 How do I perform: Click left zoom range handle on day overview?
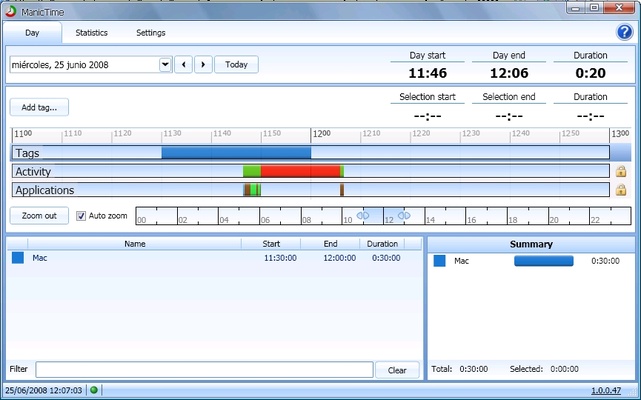click(363, 216)
